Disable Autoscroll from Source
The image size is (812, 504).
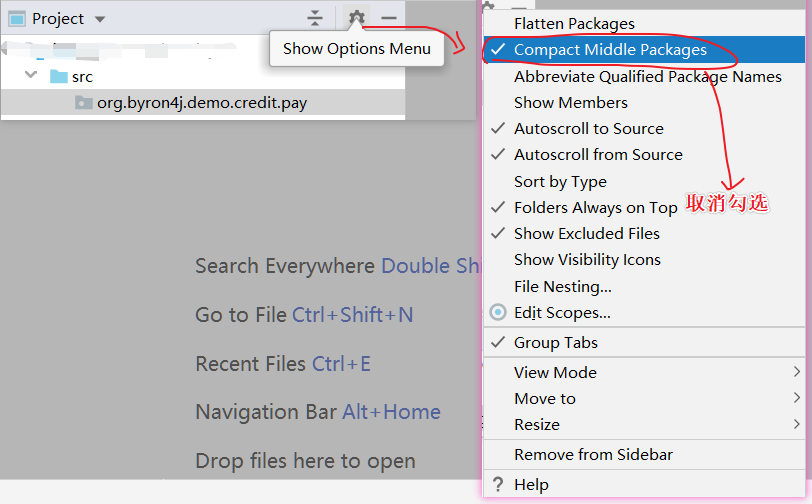click(x=644, y=154)
